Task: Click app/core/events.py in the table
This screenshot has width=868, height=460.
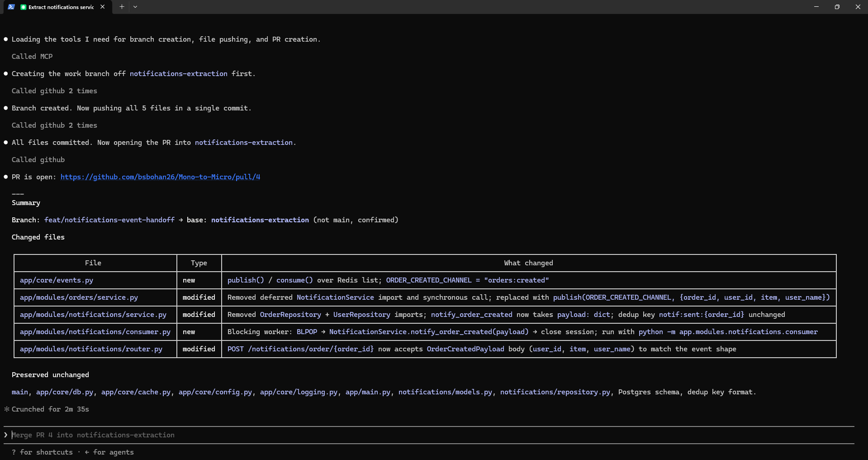Action: (57, 280)
